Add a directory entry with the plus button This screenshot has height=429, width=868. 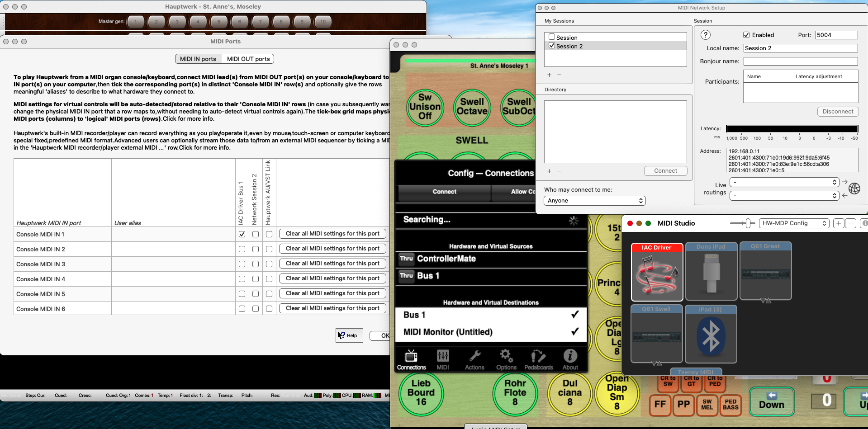[x=549, y=171]
